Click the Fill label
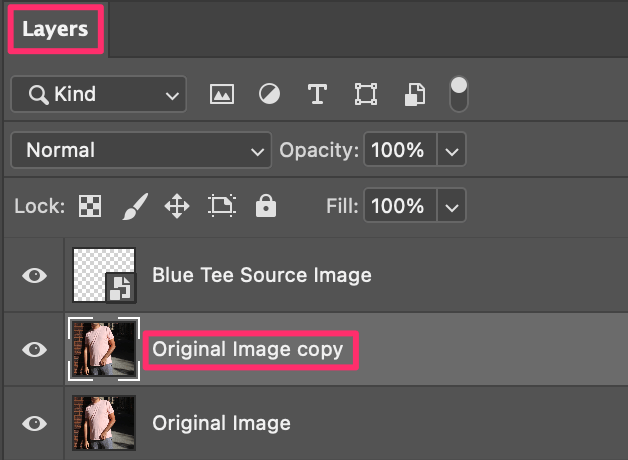 (x=342, y=206)
